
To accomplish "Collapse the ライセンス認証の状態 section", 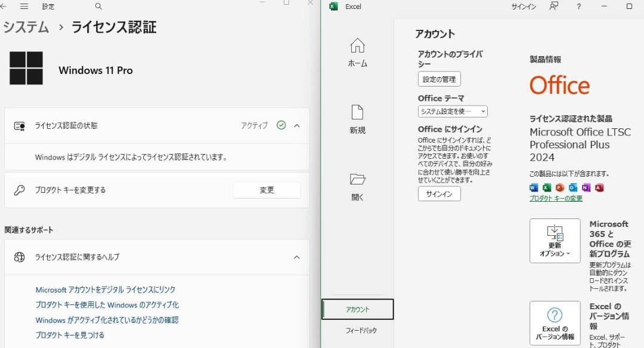I will [297, 125].
